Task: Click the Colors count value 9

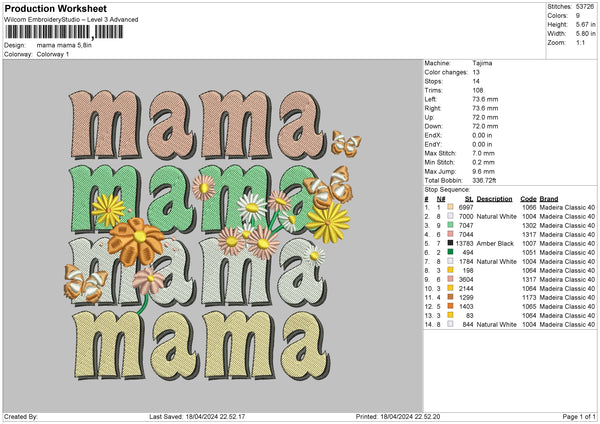Action: point(578,16)
